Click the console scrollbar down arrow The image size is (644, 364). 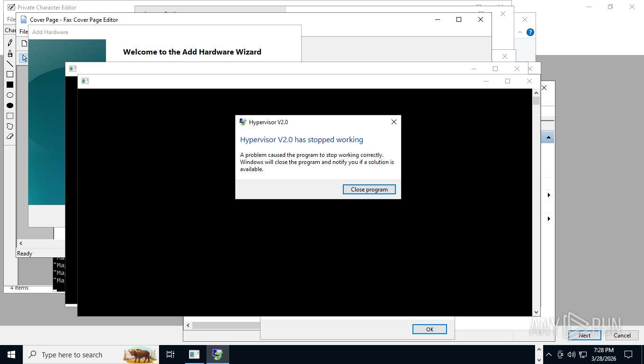pyautogui.click(x=537, y=312)
